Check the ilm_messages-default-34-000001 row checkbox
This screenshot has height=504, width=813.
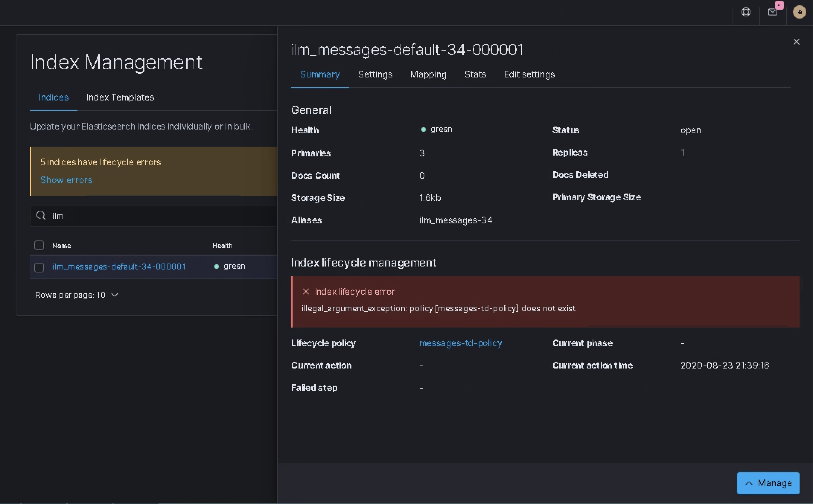point(39,267)
